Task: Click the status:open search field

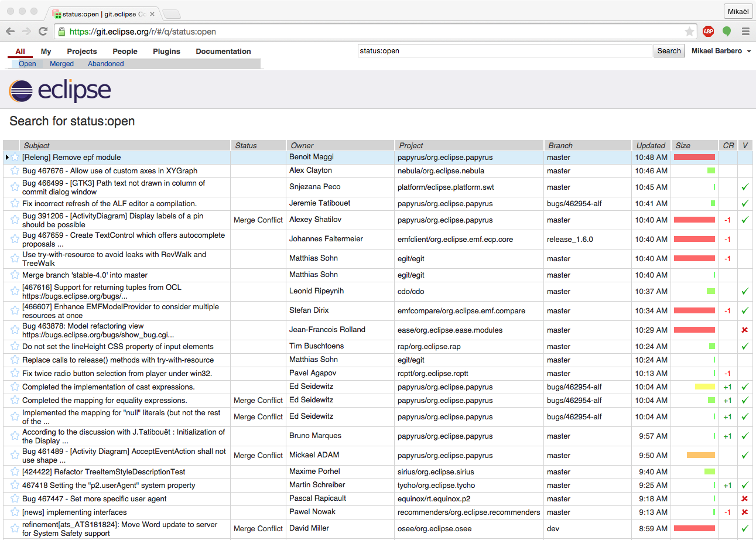Action: pos(505,51)
